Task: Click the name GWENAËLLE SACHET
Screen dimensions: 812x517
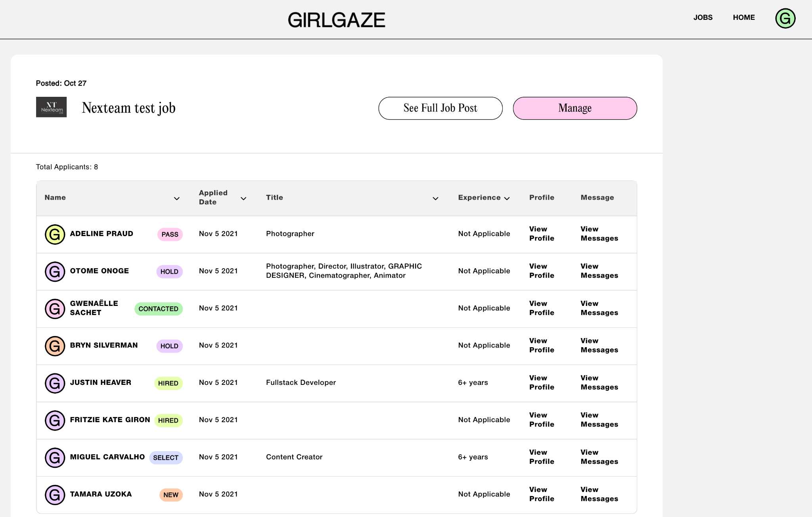Action: (94, 308)
